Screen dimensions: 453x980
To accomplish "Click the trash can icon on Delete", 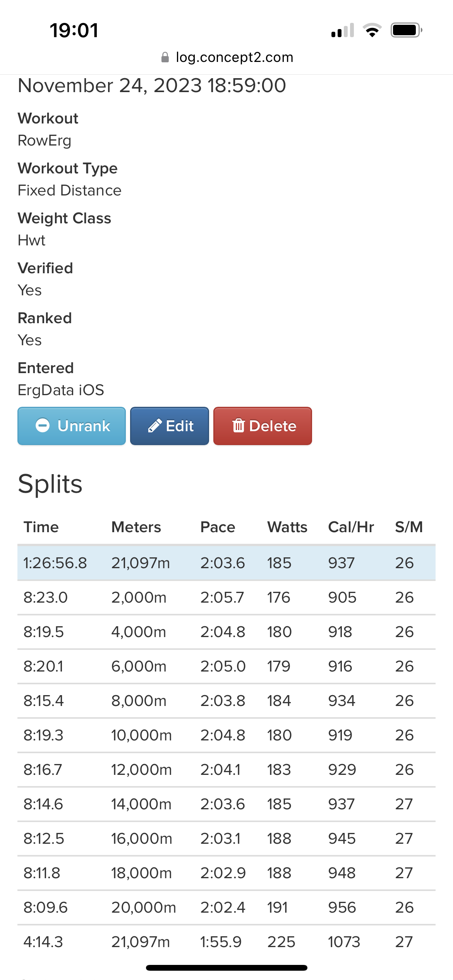I will [238, 425].
